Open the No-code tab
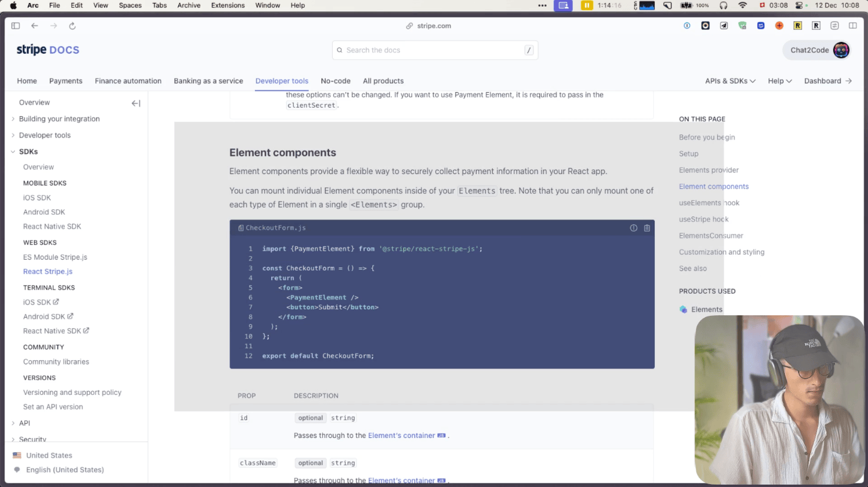This screenshot has height=487, width=868. click(335, 81)
